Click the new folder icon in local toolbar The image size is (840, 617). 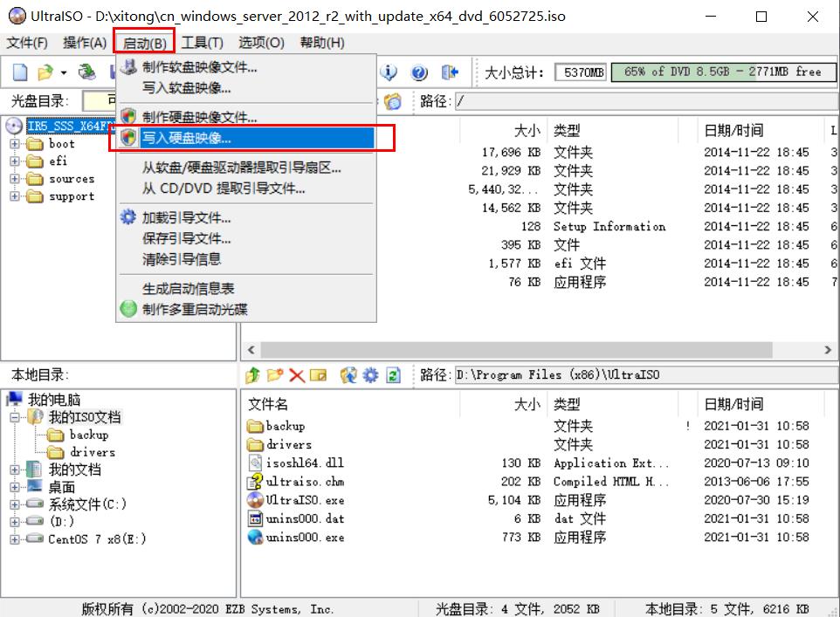[x=273, y=374]
